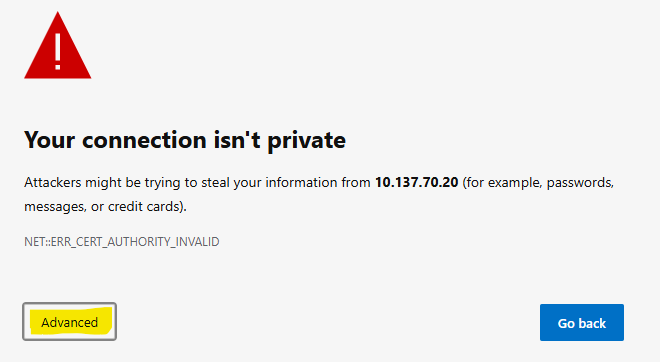Image resolution: width=660 pixels, height=362 pixels.
Task: Click the word "isn't" in the heading
Action: tap(237, 140)
